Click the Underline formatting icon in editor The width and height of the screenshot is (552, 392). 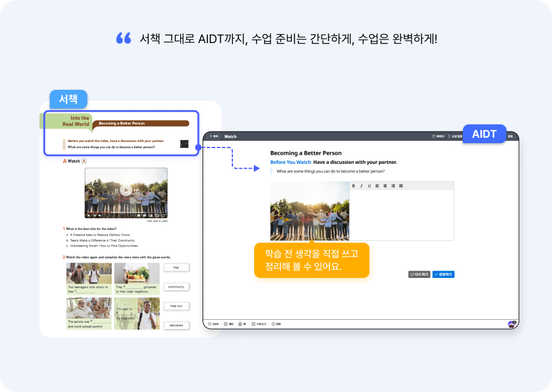click(369, 186)
